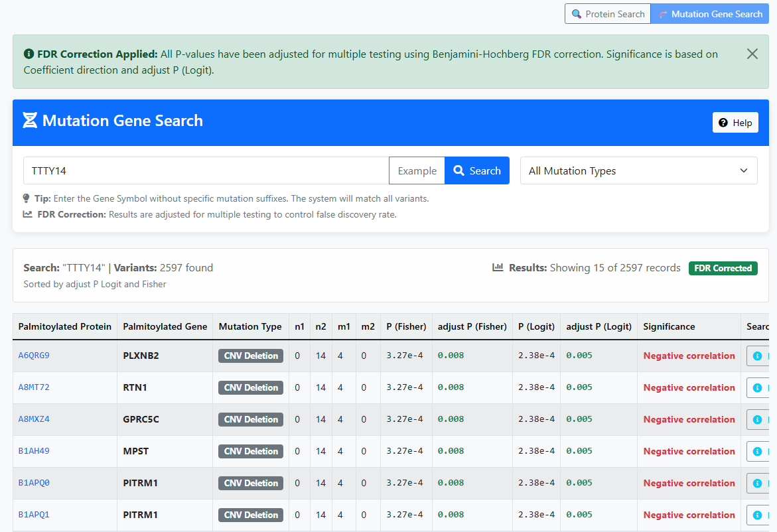Open protein link B1APQ0
The height and width of the screenshot is (532, 777).
click(34, 482)
